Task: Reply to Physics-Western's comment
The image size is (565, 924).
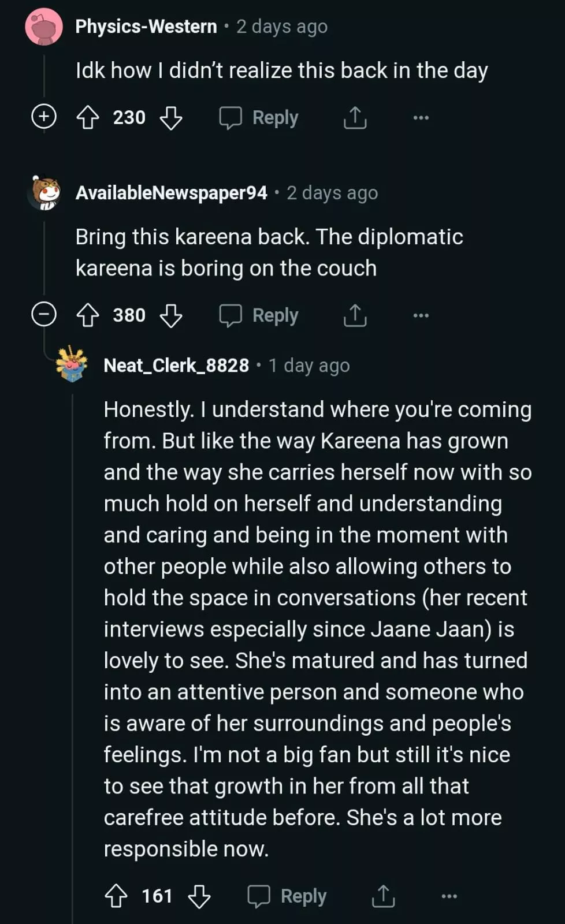Action: tap(259, 118)
